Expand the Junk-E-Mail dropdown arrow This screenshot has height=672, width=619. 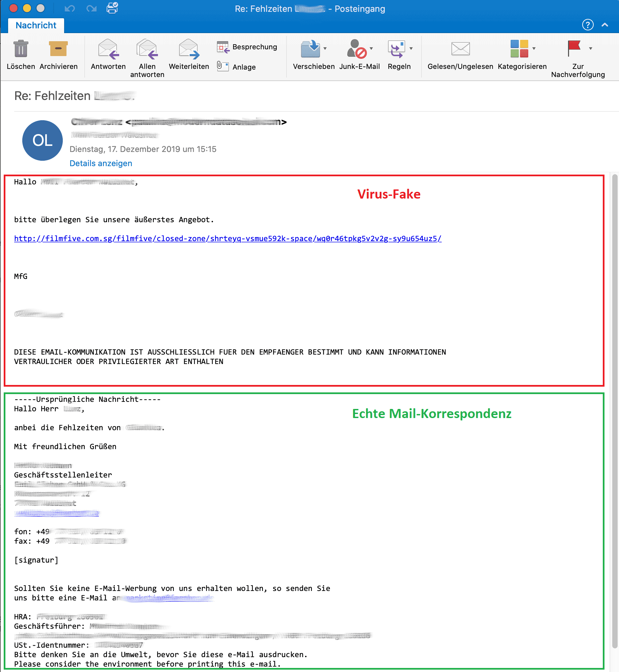(371, 49)
